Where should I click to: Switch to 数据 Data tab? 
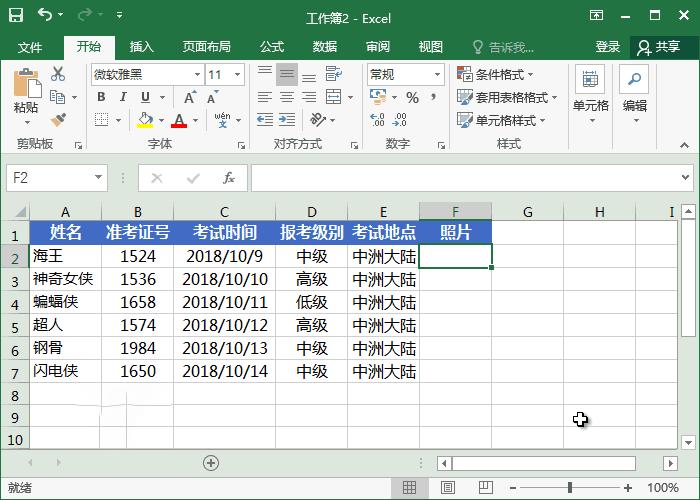coord(325,47)
